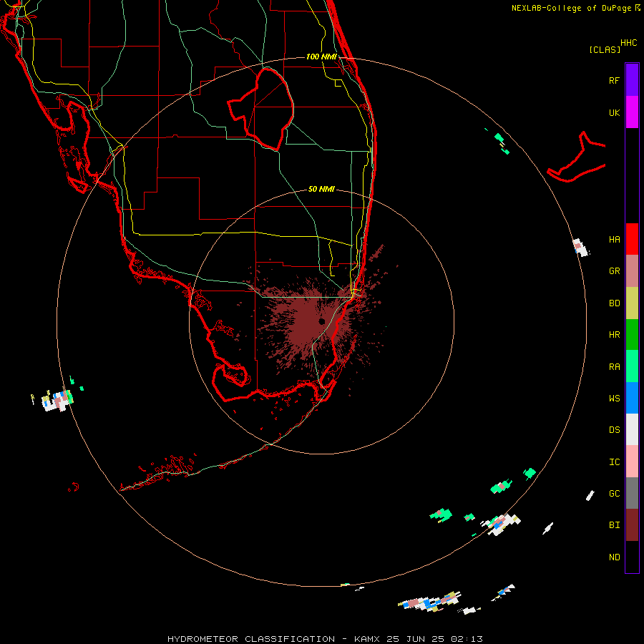Image resolution: width=644 pixels, height=644 pixels.
Task: Click the IC legend label
Action: tap(614, 462)
